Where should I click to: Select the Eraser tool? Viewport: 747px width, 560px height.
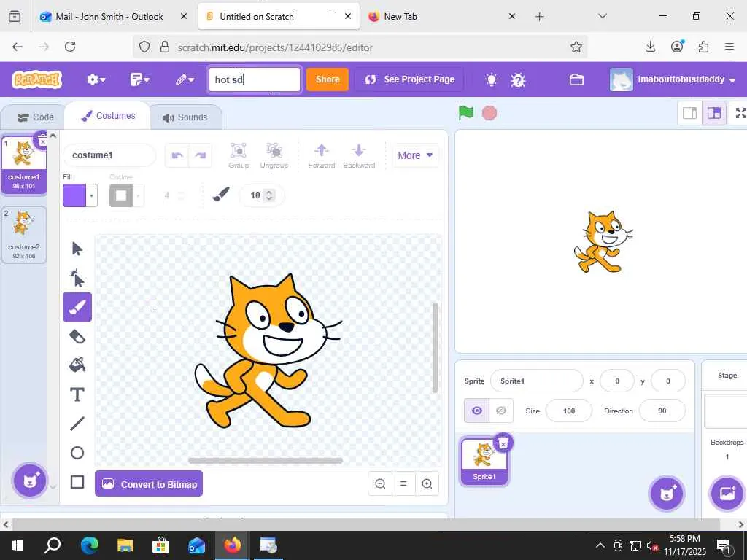tap(77, 337)
